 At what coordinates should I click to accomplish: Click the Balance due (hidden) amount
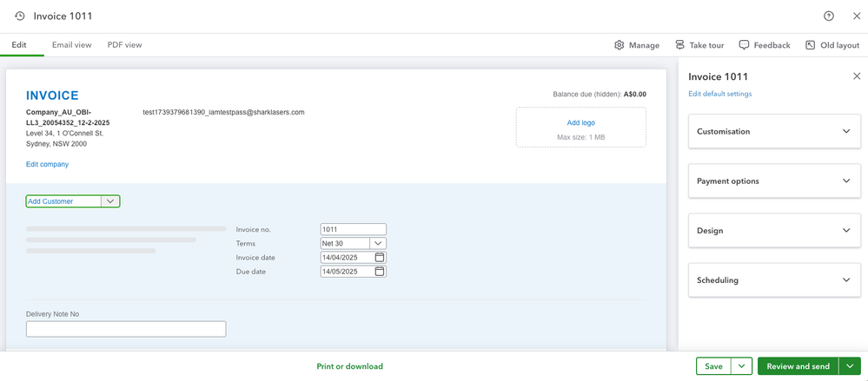(x=635, y=94)
